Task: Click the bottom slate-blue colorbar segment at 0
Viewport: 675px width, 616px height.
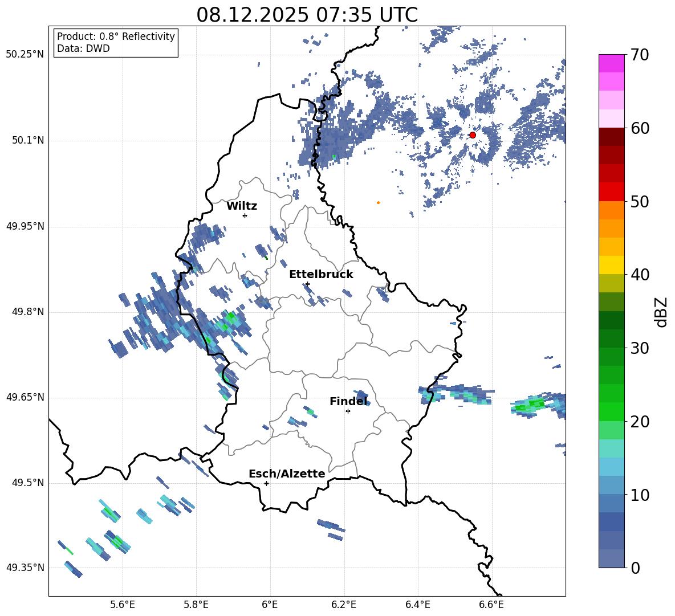Action: pos(611,558)
